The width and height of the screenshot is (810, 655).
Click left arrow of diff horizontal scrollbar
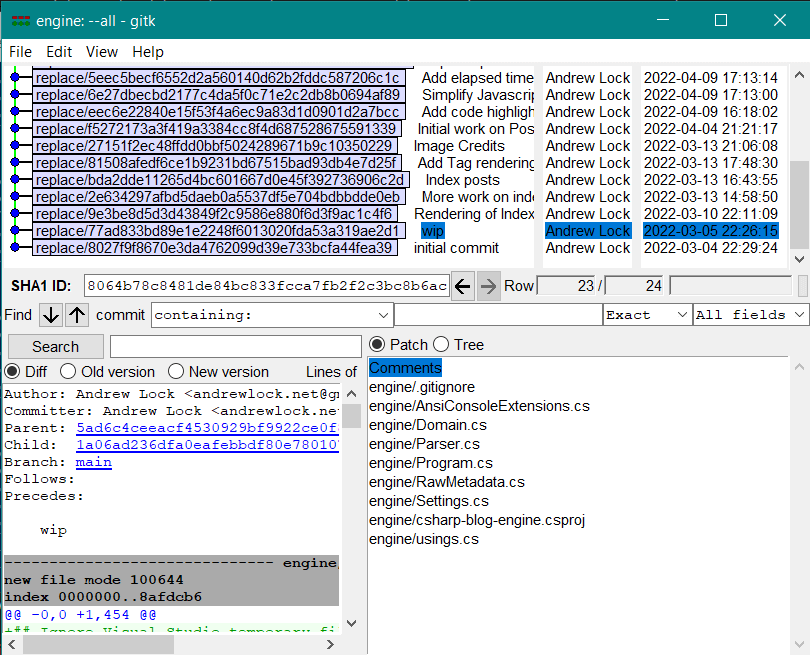(x=12, y=644)
